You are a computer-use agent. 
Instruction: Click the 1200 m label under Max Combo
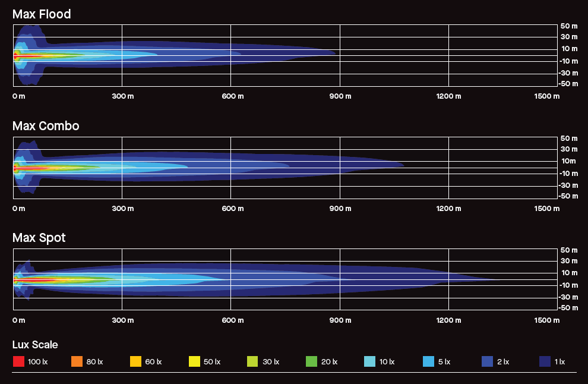[449, 208]
